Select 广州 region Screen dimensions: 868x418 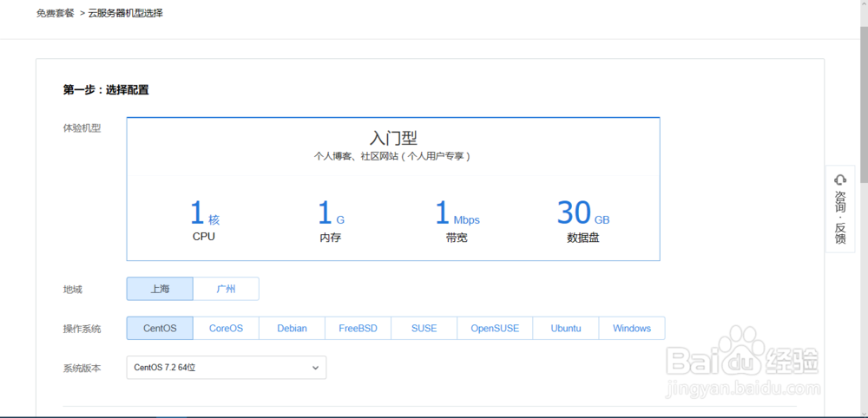226,289
